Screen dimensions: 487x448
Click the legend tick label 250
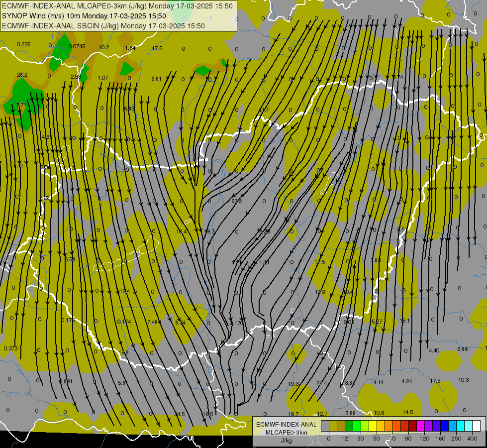tap(456, 439)
